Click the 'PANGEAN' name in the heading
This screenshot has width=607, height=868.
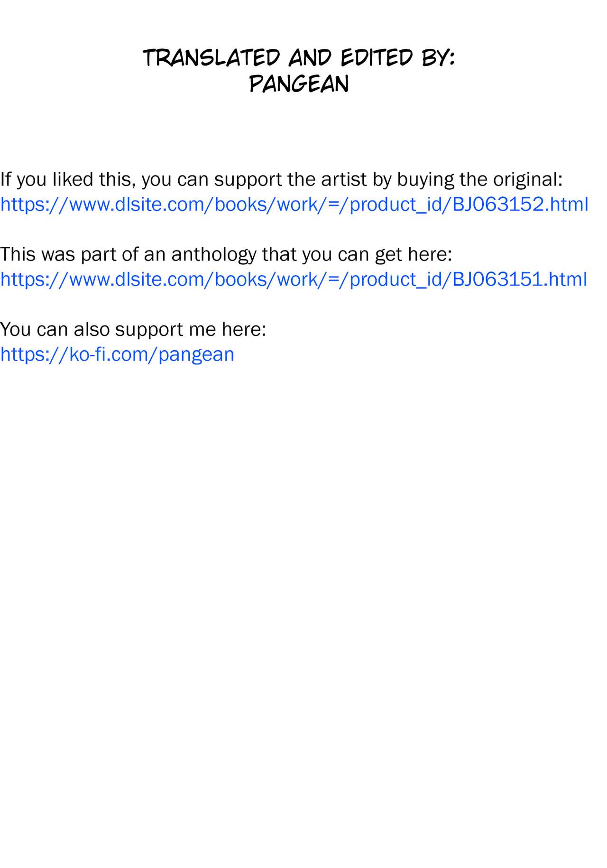click(299, 84)
